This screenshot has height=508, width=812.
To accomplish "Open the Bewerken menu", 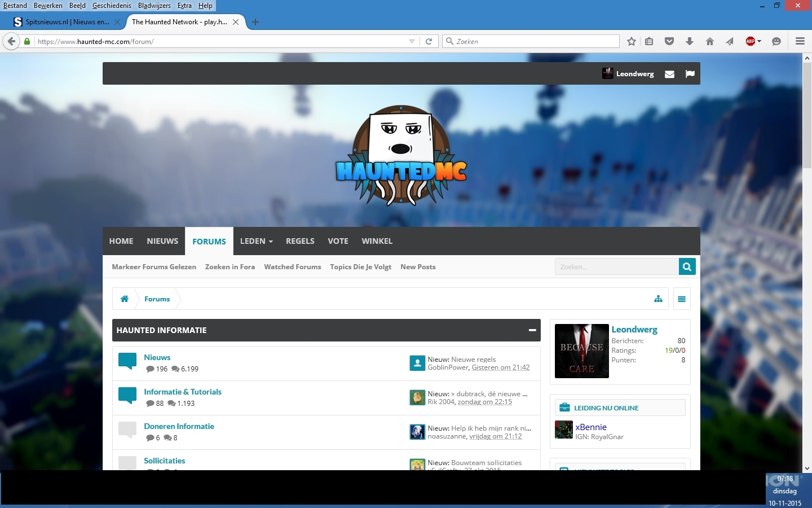I will coord(48,6).
